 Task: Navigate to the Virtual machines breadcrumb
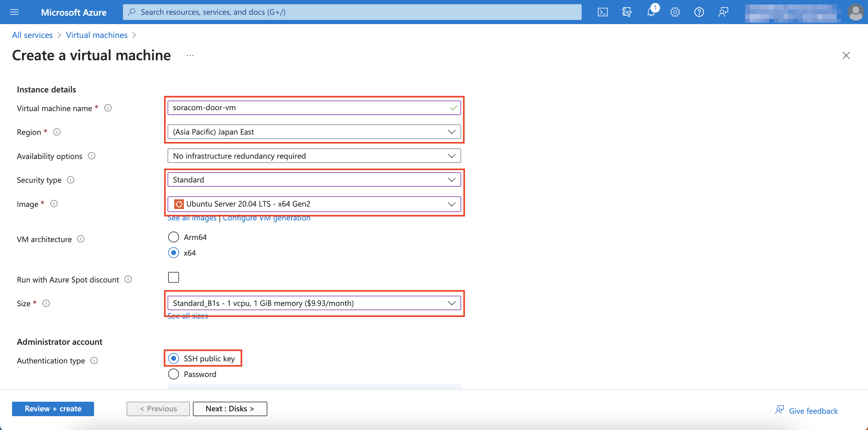97,35
